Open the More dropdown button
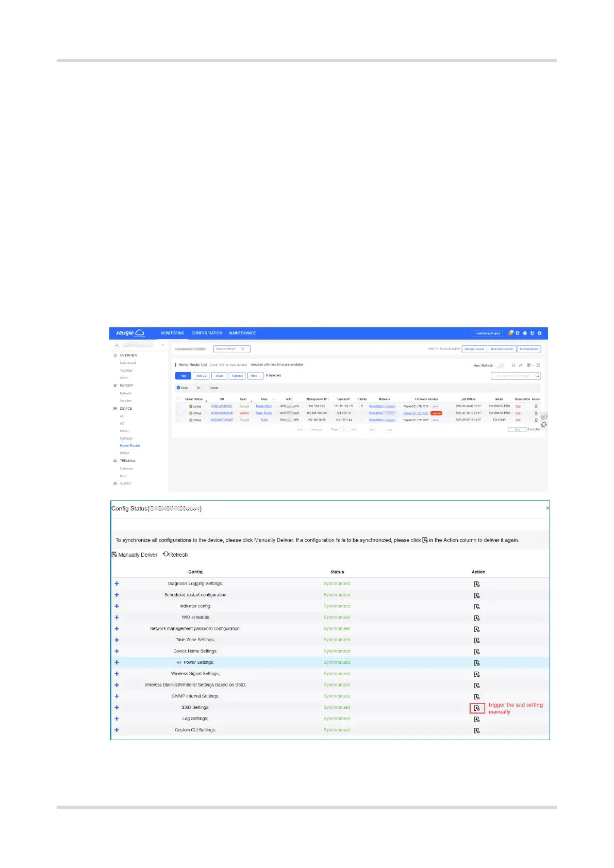The image size is (614, 868). click(x=255, y=376)
